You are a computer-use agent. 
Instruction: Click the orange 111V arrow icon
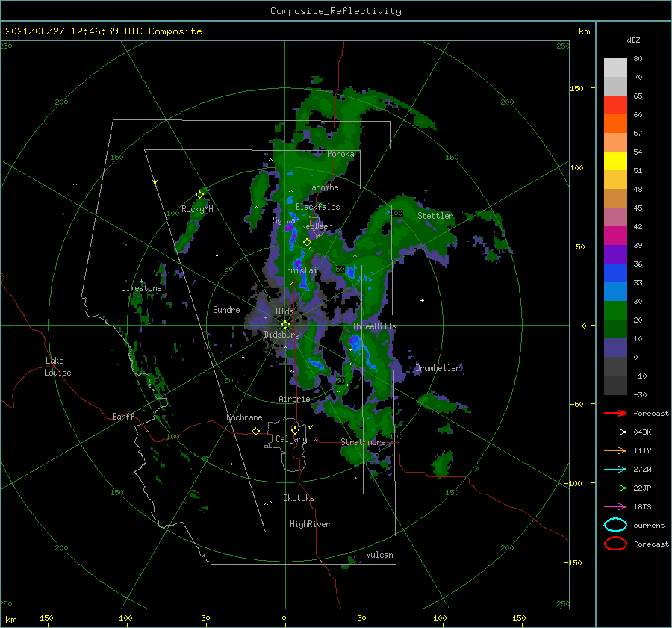615,450
